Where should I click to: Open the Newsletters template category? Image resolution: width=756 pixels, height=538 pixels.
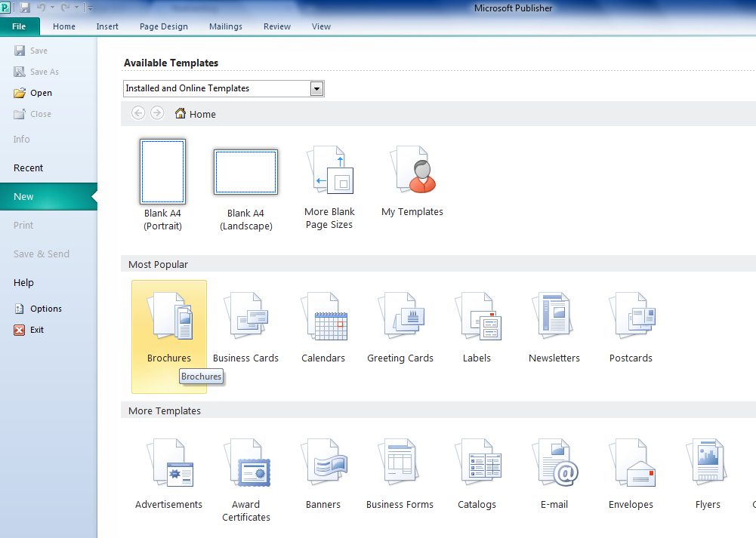(554, 327)
